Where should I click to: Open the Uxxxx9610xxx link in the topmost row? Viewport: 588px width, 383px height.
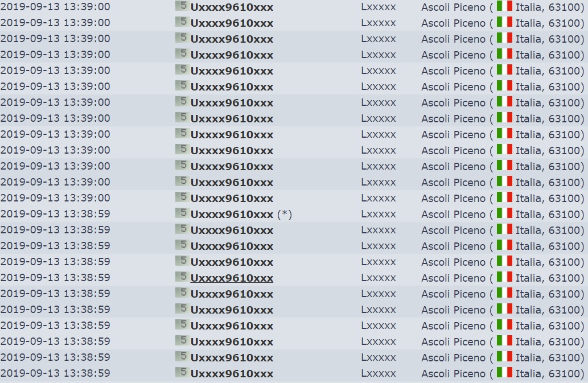point(232,7)
